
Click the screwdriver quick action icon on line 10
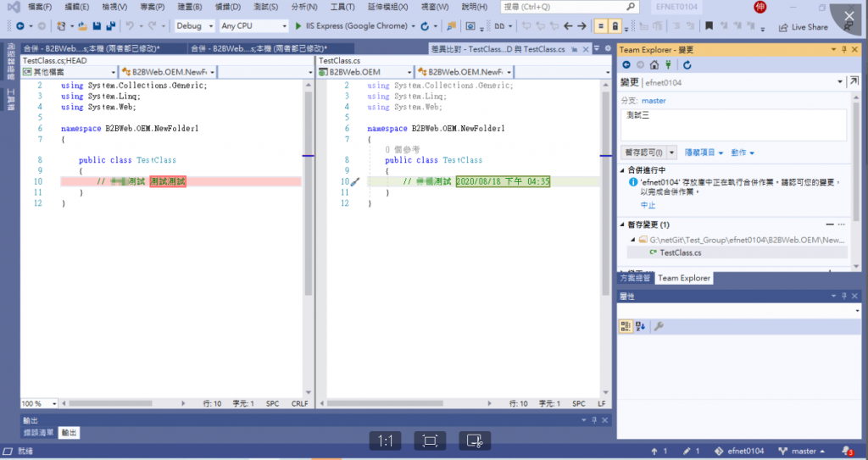355,181
